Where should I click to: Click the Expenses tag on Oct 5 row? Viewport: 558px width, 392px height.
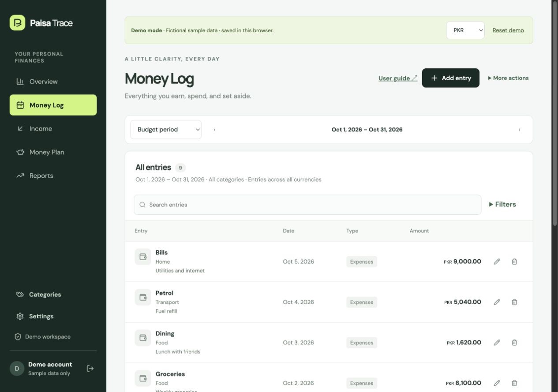tap(362, 261)
